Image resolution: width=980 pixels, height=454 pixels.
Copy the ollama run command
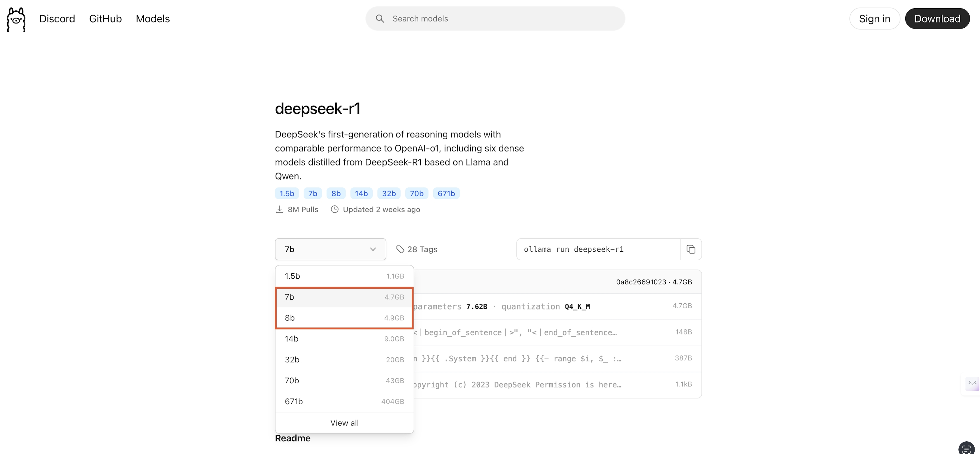click(x=691, y=249)
